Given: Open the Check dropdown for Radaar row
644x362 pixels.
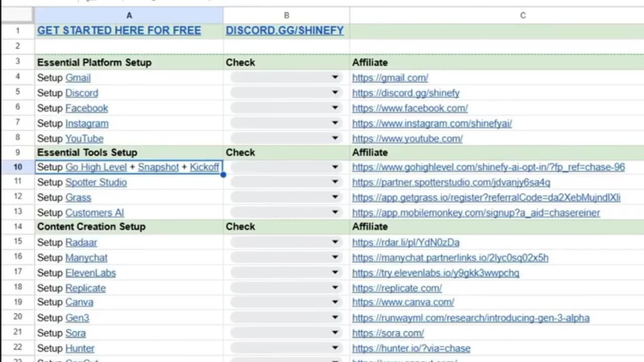Looking at the screenshot, I should pos(285,242).
